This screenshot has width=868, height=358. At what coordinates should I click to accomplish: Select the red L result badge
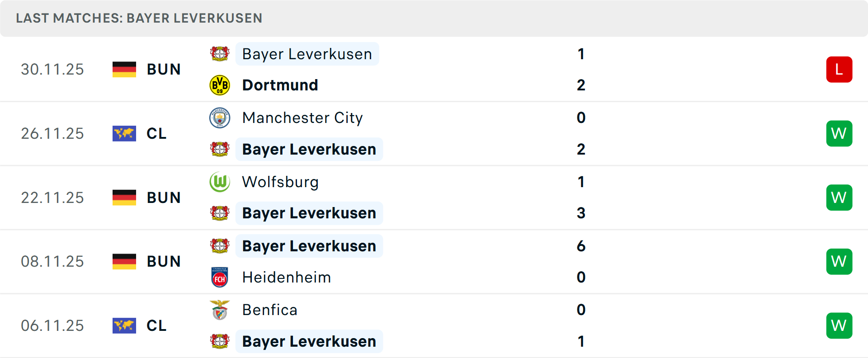click(x=839, y=69)
